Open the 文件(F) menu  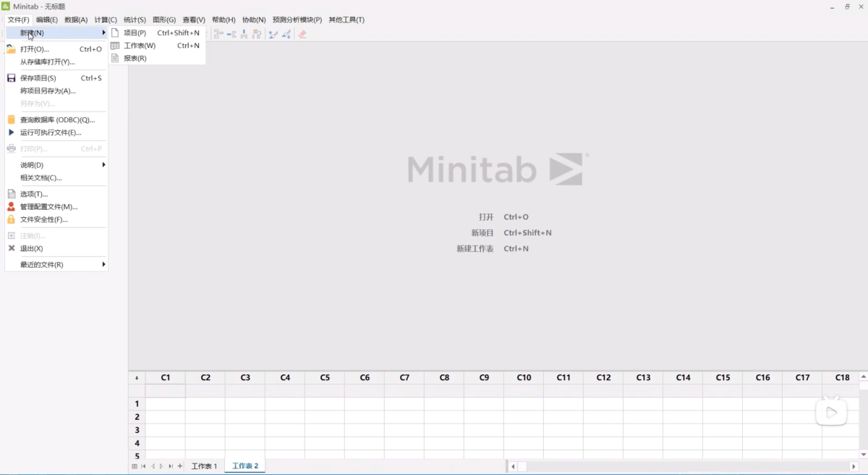(19, 20)
